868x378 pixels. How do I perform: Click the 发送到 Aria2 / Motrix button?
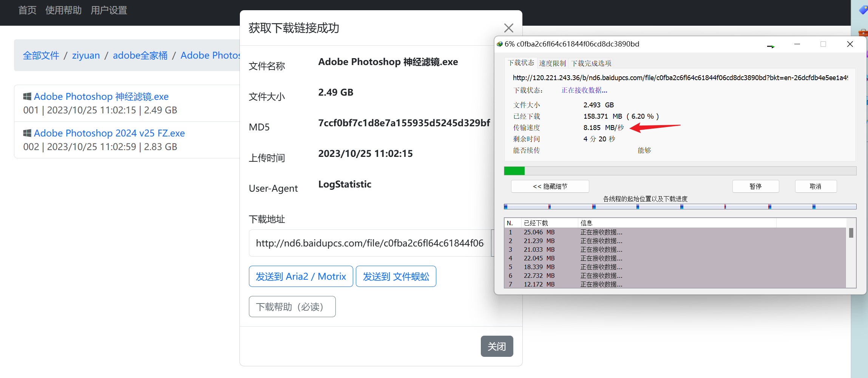[x=301, y=276]
